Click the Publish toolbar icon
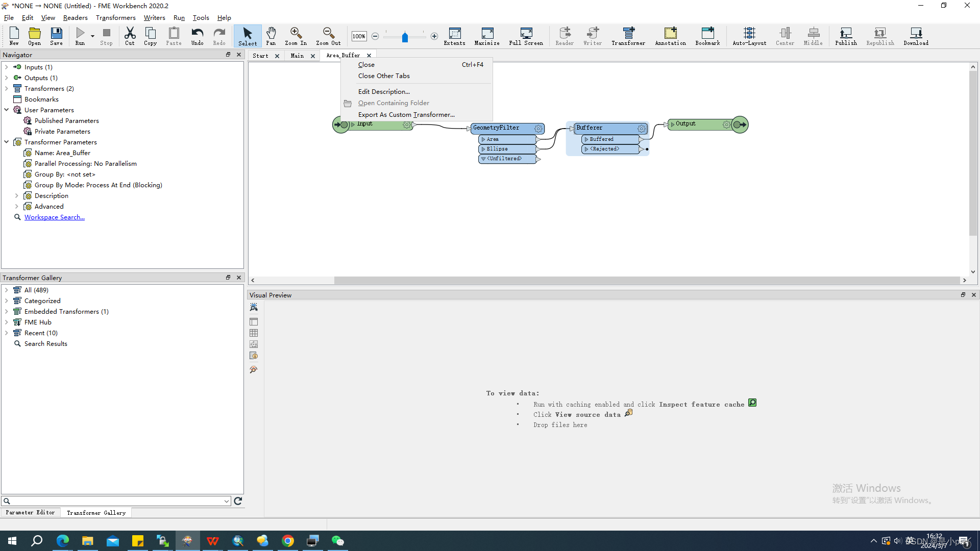 (x=846, y=36)
